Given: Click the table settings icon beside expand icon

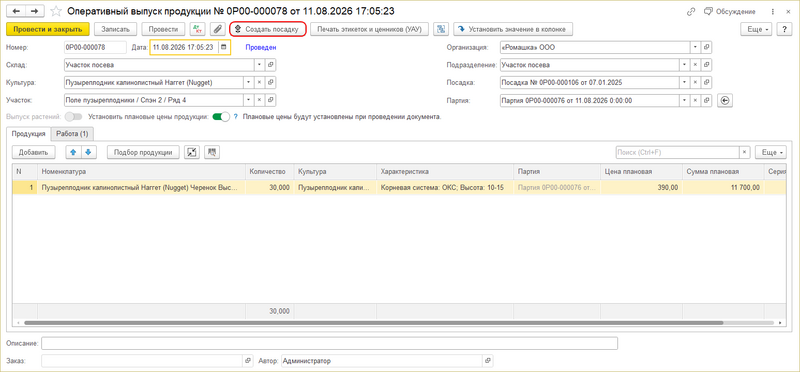Looking at the screenshot, I should tap(212, 152).
